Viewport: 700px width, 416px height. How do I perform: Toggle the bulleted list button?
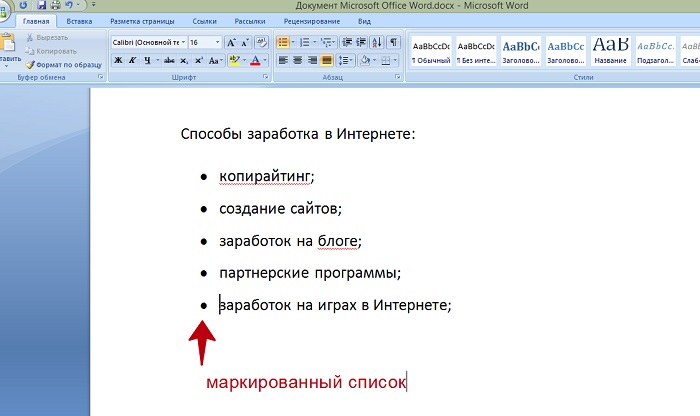pyautogui.click(x=283, y=42)
